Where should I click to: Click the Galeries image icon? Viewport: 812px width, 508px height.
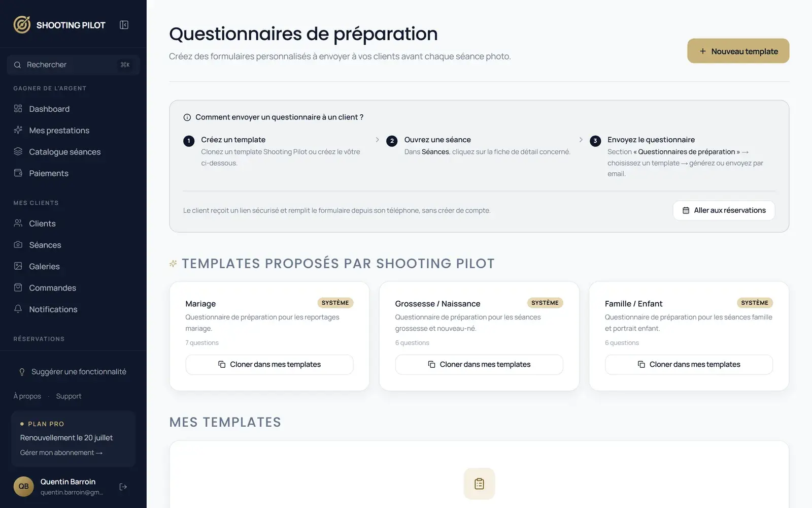point(18,266)
